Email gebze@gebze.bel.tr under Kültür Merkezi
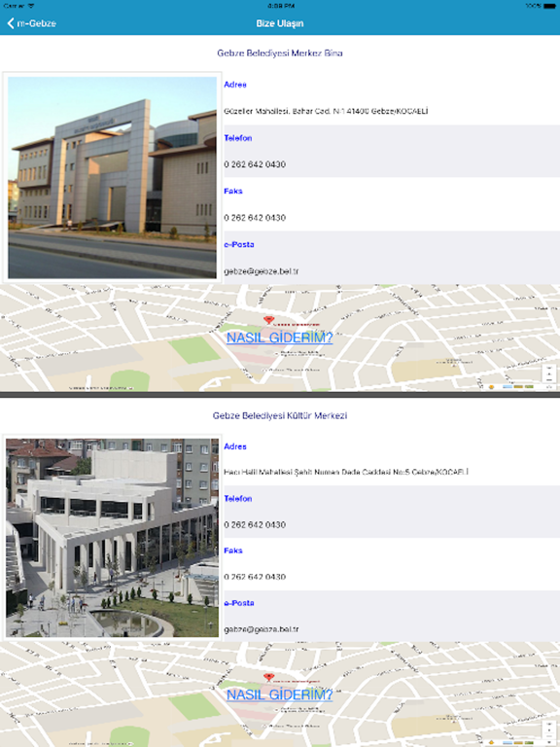This screenshot has height=747, width=560. (261, 629)
